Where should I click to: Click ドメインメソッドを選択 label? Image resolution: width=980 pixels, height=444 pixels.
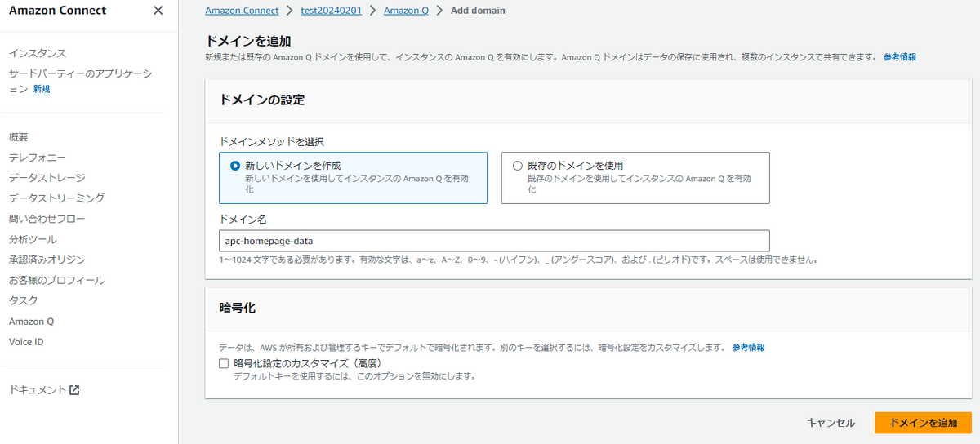click(272, 142)
